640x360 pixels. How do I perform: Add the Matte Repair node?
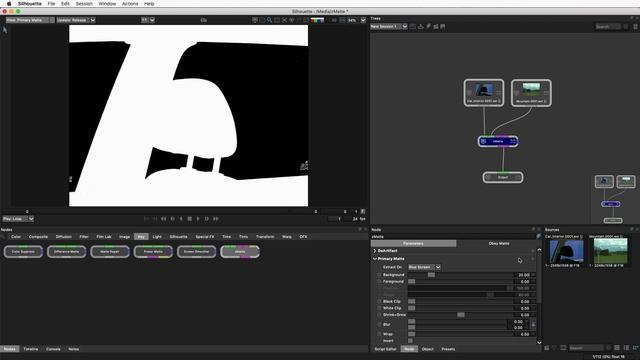pos(110,251)
